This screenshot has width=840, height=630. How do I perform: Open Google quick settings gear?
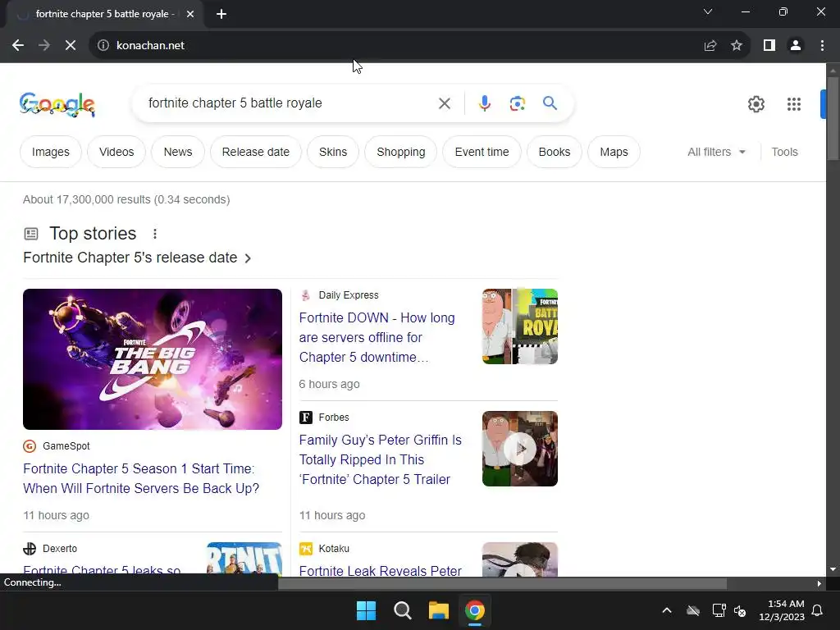click(x=756, y=104)
